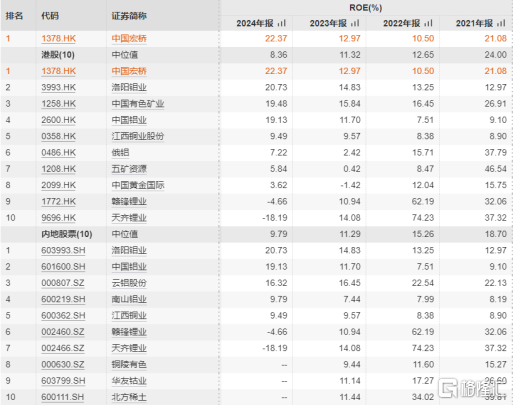Open stock code 3993.HK
This screenshot has width=513, height=405.
(x=59, y=87)
